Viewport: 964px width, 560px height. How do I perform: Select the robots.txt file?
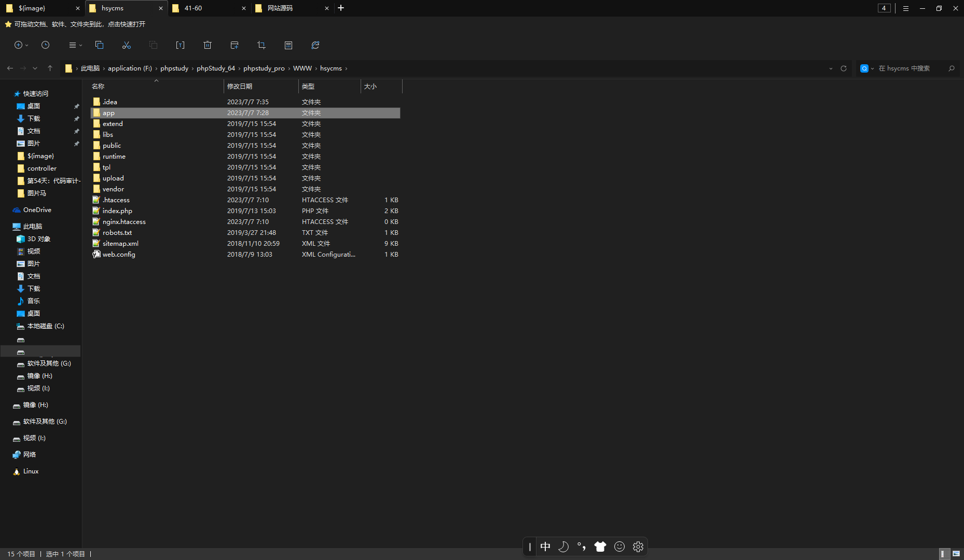tap(245, 233)
